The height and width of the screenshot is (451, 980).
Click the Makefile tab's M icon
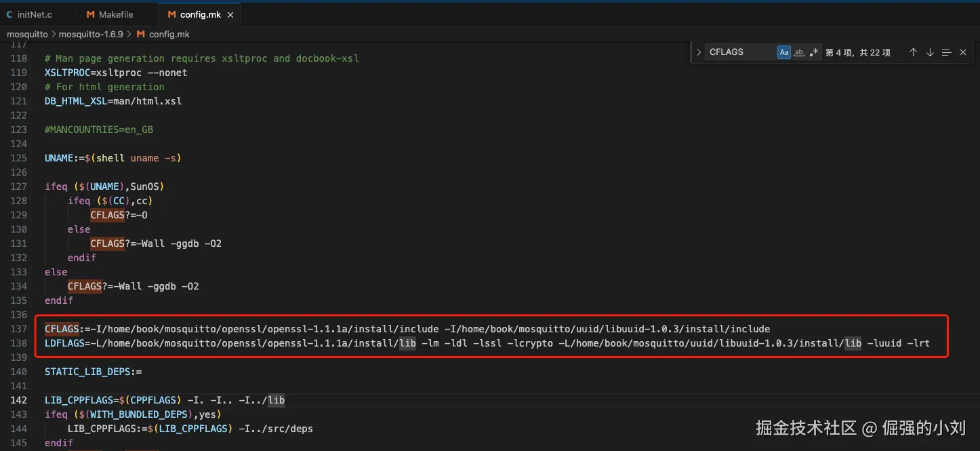(x=91, y=14)
